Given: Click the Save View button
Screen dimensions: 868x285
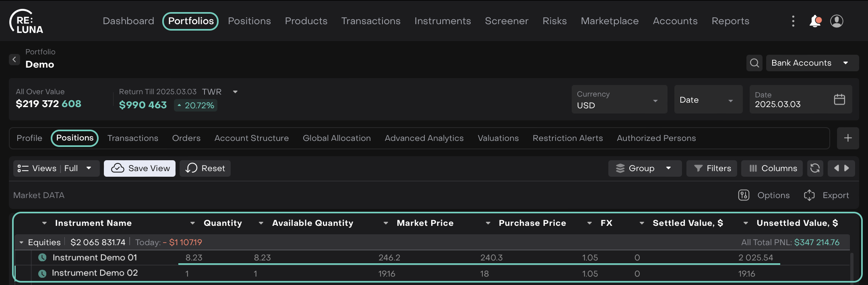Looking at the screenshot, I should [140, 168].
